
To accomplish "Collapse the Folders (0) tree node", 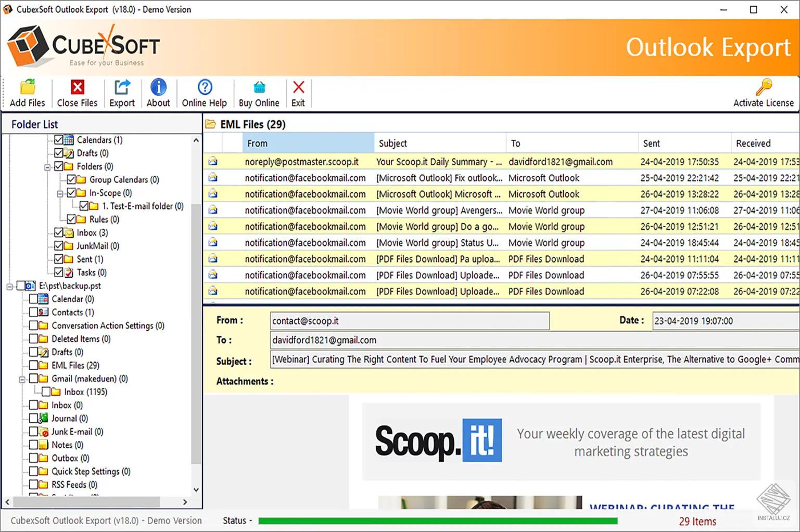I will 47,167.
